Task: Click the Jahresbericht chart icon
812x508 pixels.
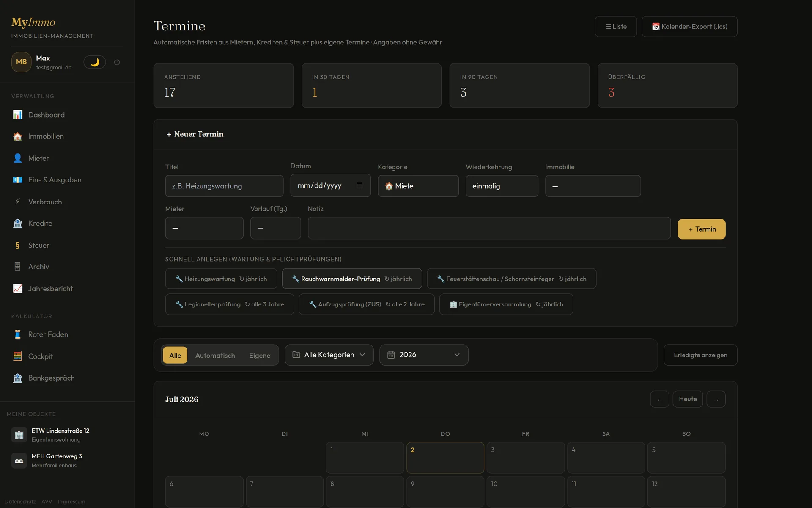Action: [x=17, y=289]
